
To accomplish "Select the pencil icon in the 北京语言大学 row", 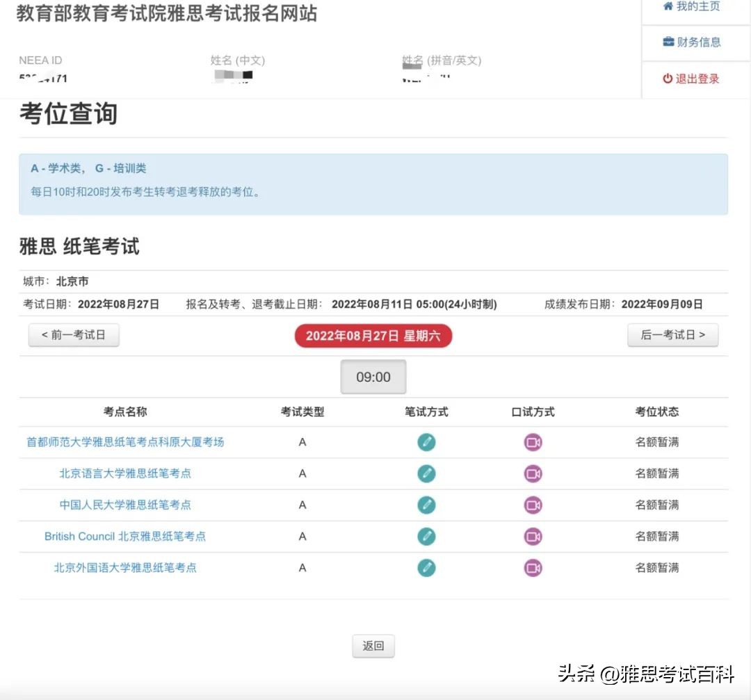I will [426, 473].
